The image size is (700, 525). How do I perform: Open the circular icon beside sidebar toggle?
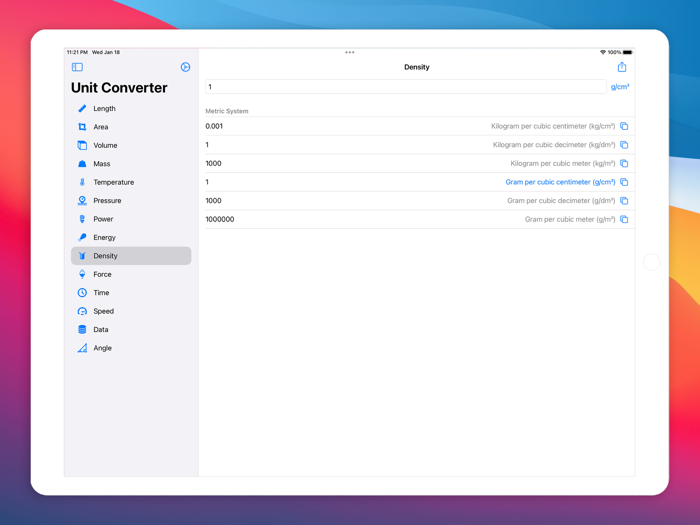(x=185, y=67)
